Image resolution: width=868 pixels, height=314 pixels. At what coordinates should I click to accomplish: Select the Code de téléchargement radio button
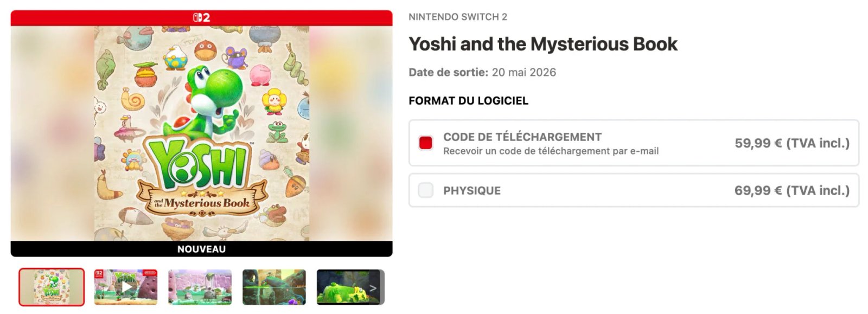[426, 143]
